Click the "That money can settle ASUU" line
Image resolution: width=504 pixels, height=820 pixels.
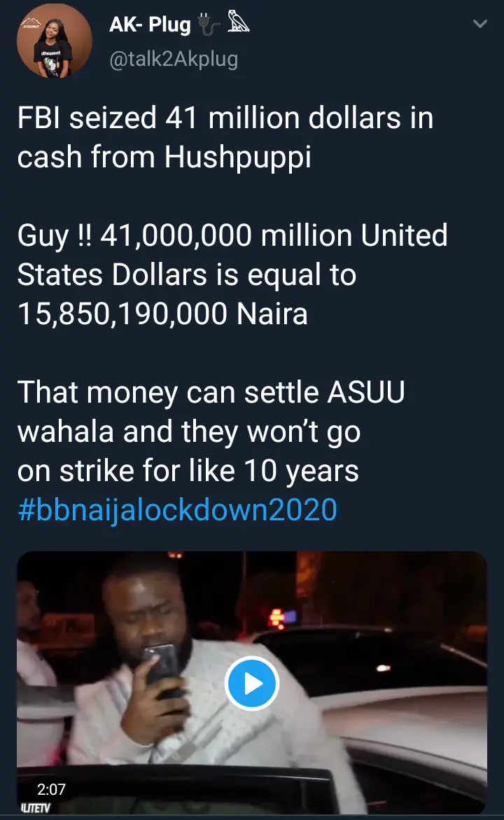click(x=211, y=393)
